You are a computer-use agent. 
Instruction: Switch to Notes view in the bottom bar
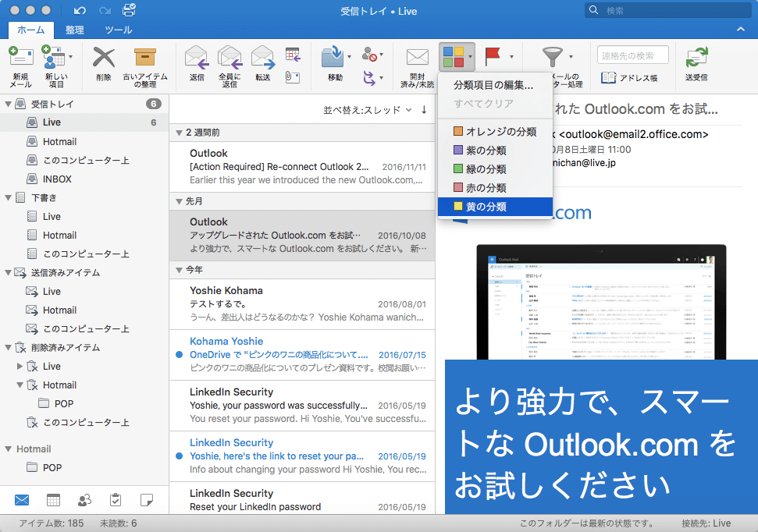147,499
